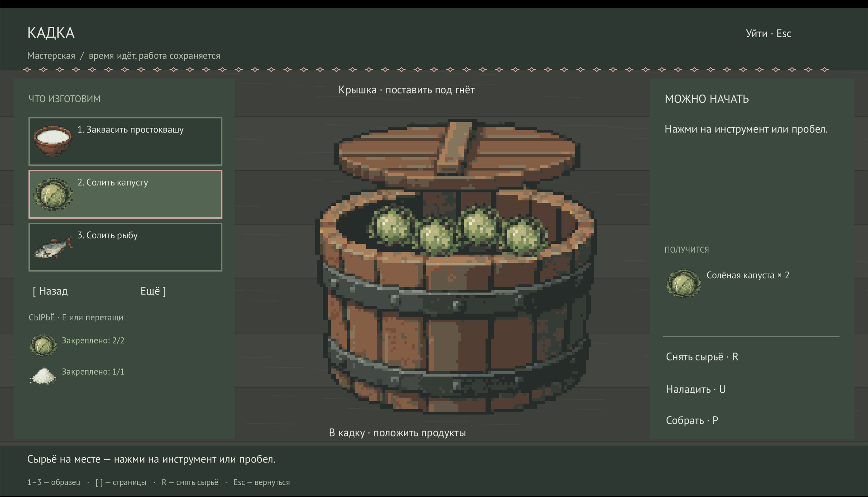Image resolution: width=868 pixels, height=497 pixels.
Task: Click the salt pile raw material icon
Action: pyautogui.click(x=43, y=376)
